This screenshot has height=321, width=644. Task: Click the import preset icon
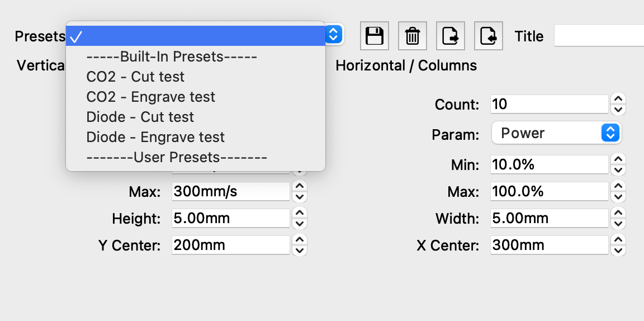[489, 36]
